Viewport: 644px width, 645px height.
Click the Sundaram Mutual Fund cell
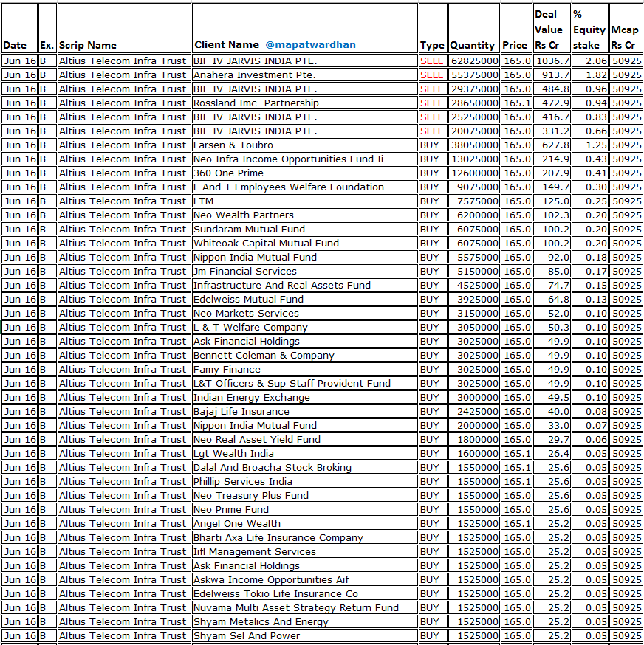click(x=305, y=229)
